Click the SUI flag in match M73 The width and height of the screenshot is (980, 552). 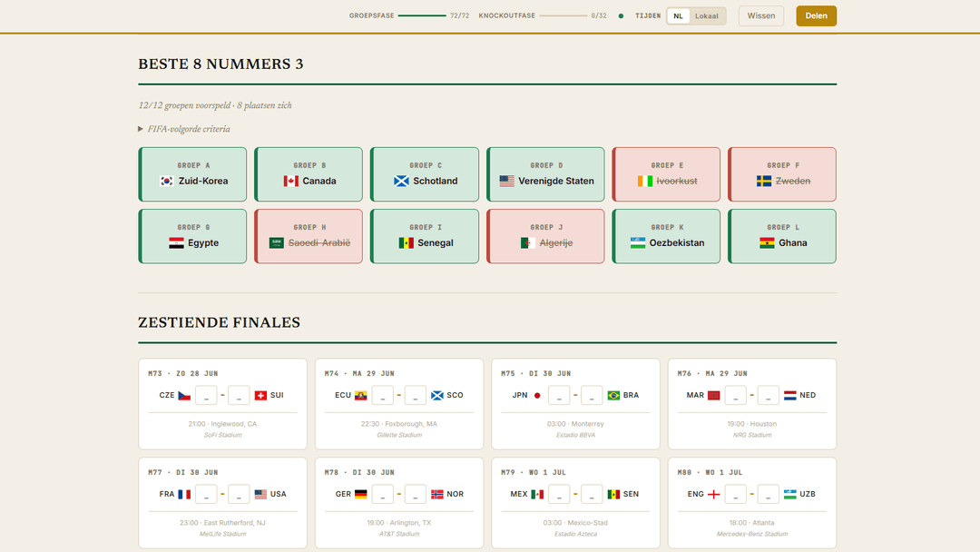260,396
